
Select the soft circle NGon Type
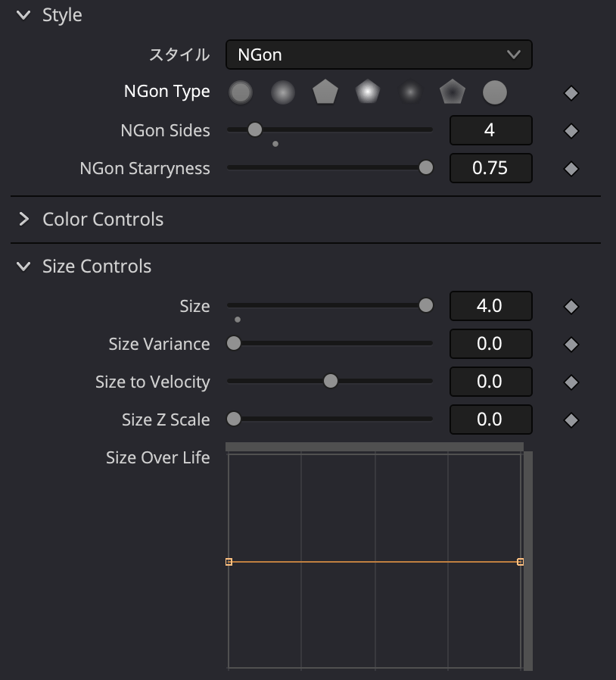(x=282, y=92)
